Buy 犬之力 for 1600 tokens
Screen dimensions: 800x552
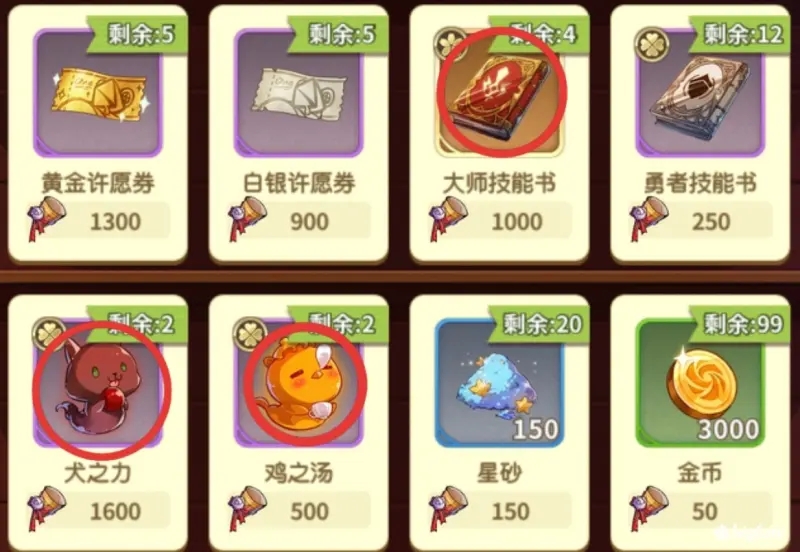99,511
